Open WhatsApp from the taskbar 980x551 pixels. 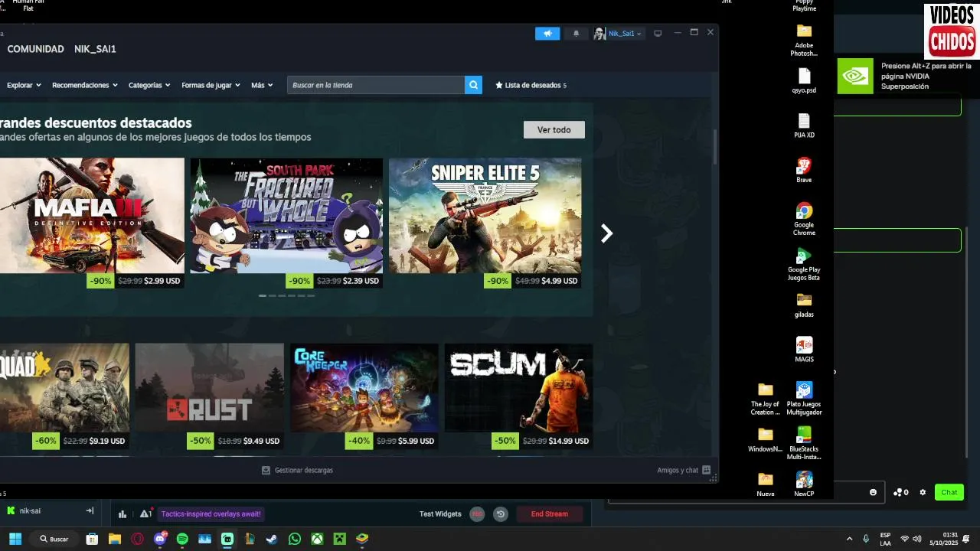295,539
